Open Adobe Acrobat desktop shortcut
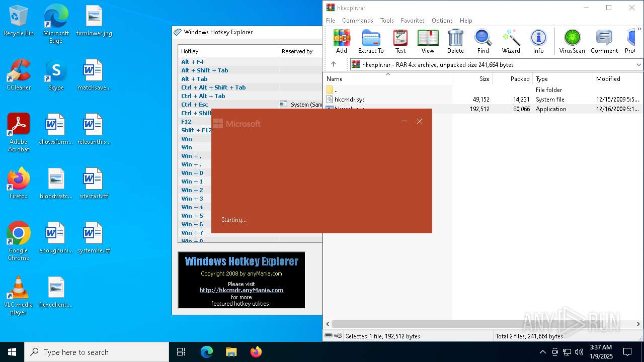 click(x=19, y=132)
